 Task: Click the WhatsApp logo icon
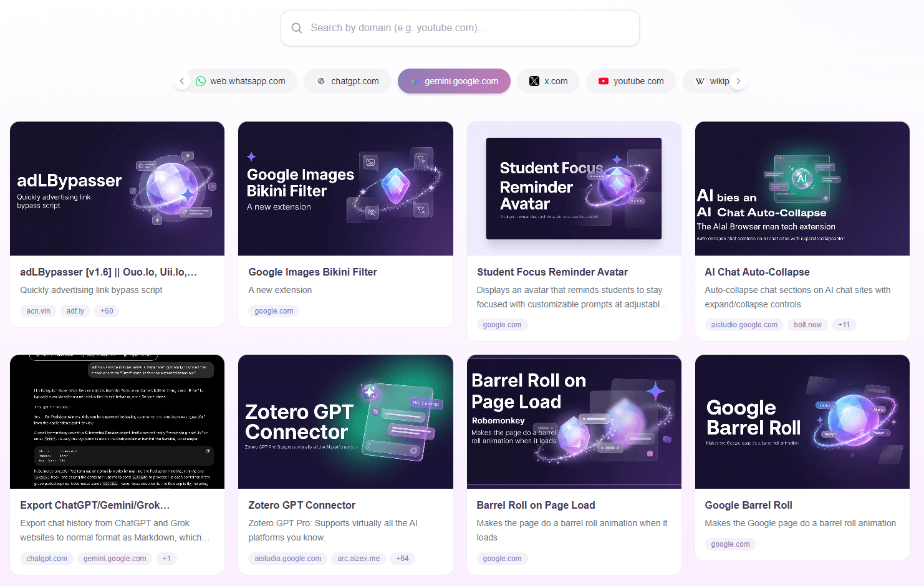201,81
